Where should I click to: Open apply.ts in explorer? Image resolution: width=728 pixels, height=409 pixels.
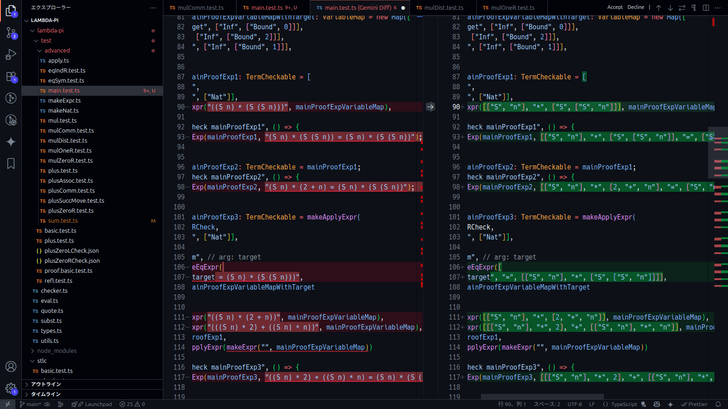tap(93, 60)
